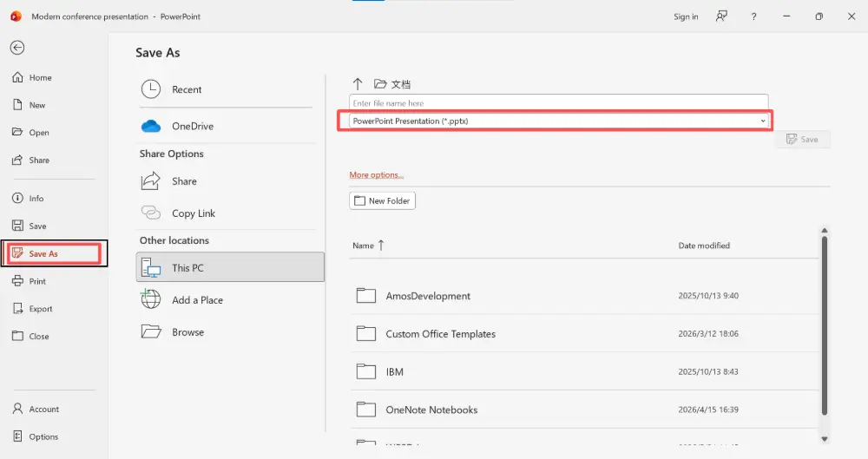868x459 pixels.
Task: Click the Info circle icon
Action: click(x=17, y=198)
